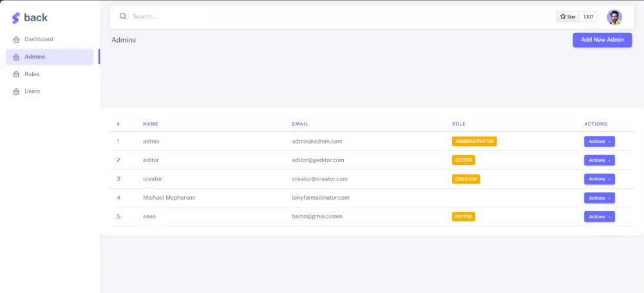Click the Dashboard home icon
644x293 pixels.
click(x=16, y=40)
